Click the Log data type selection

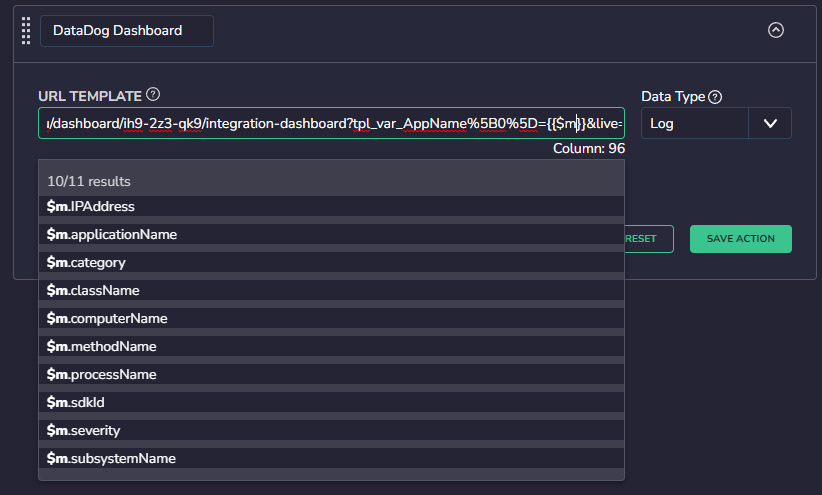click(x=695, y=123)
